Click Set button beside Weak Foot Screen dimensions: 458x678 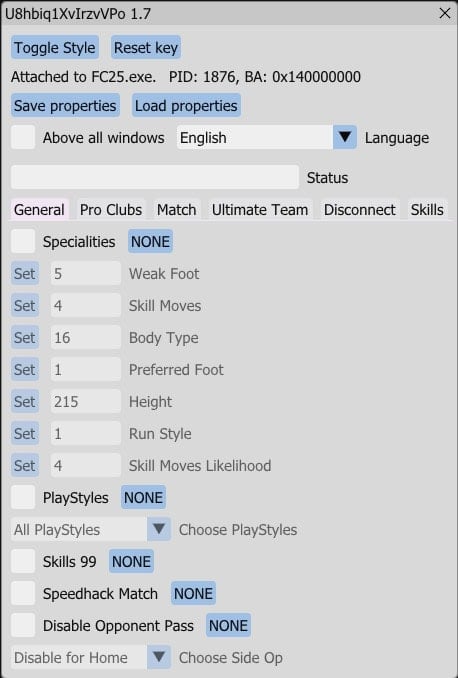[x=25, y=273]
